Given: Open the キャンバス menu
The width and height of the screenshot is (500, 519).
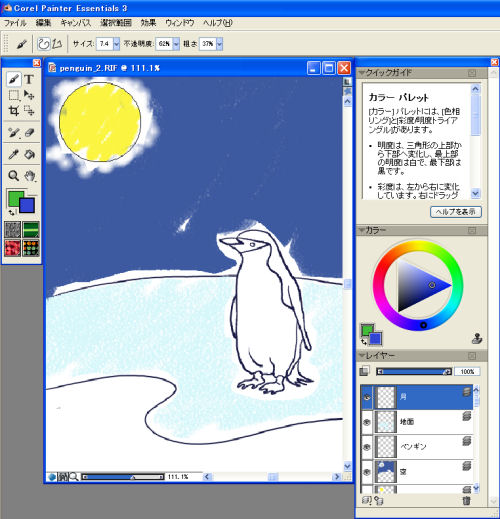Looking at the screenshot, I should (x=76, y=23).
